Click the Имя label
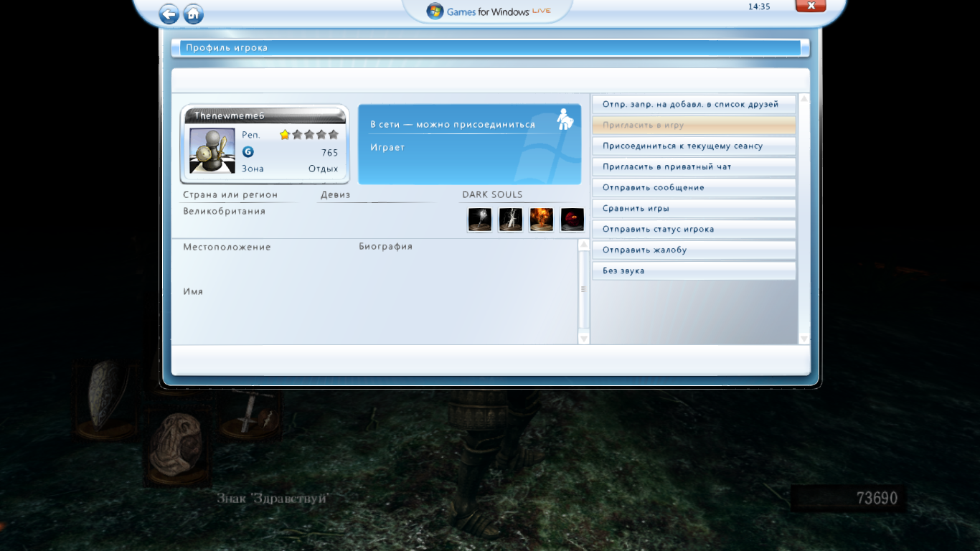The height and width of the screenshot is (551, 980). [193, 291]
